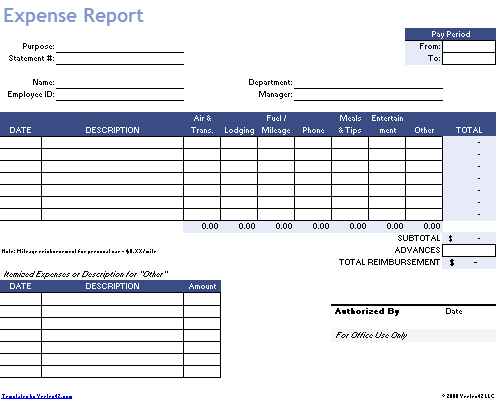This screenshot has width=496, height=402.
Task: Click the For Office Use Only bar
Action: tap(413, 335)
